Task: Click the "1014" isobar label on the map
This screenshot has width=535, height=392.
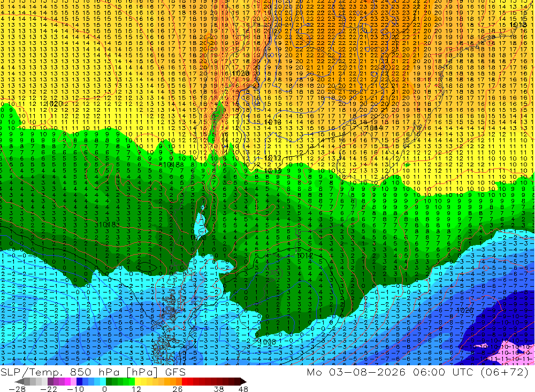Action: [x=374, y=128]
